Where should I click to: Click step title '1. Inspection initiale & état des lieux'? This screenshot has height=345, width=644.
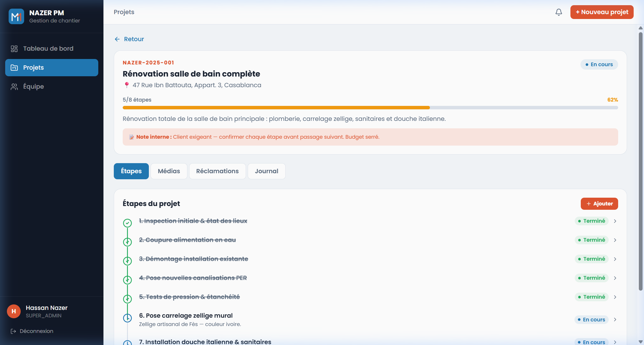193,221
